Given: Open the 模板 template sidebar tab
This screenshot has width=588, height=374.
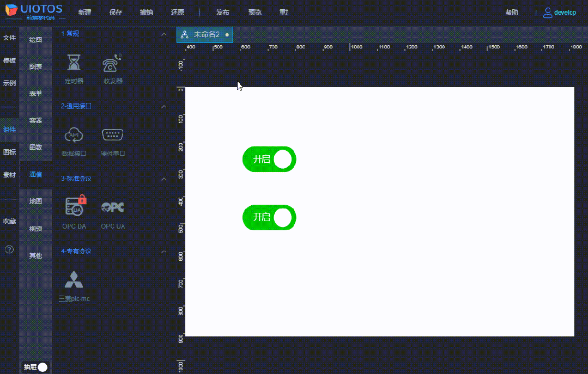Looking at the screenshot, I should [9, 60].
